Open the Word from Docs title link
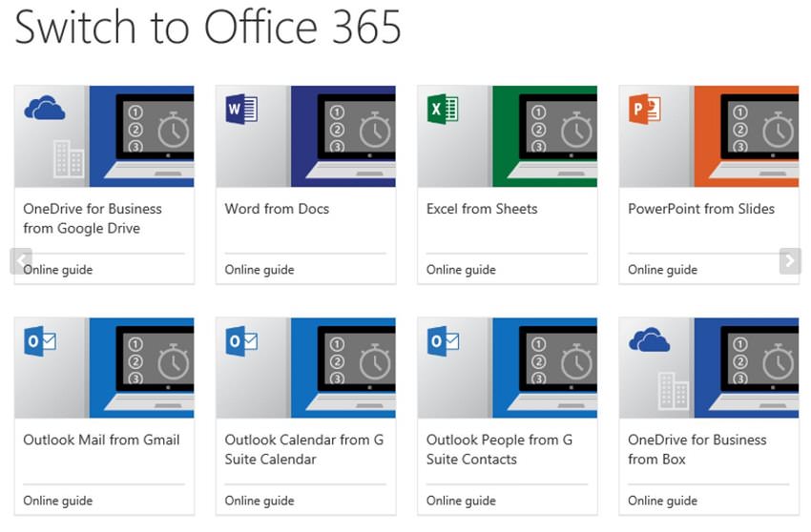This screenshot has height=532, width=811. click(x=277, y=209)
